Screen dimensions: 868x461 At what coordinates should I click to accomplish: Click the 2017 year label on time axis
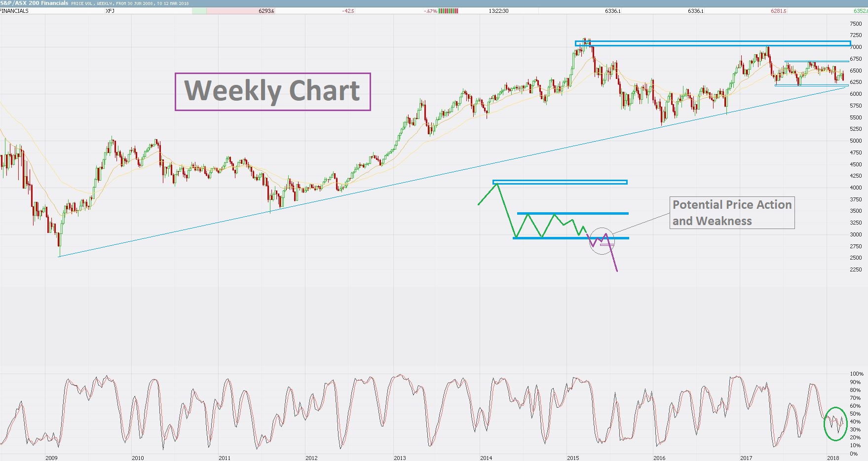746,458
